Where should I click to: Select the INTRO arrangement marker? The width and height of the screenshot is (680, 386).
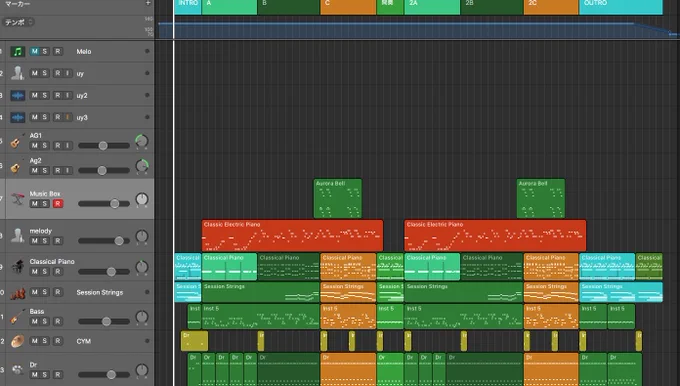click(x=188, y=7)
